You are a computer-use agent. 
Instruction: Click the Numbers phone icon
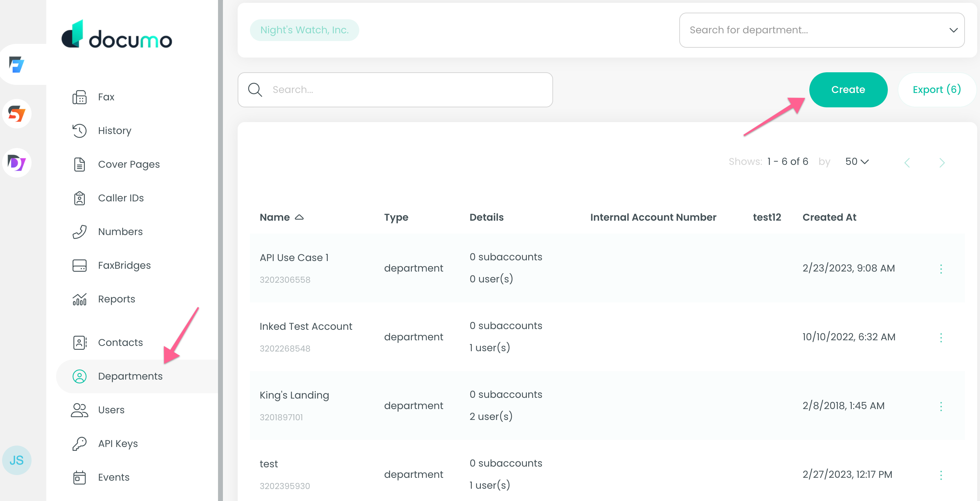coord(80,232)
